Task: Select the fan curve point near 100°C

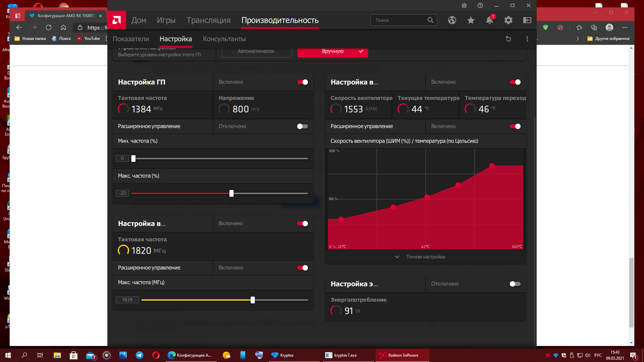Action: pos(492,166)
